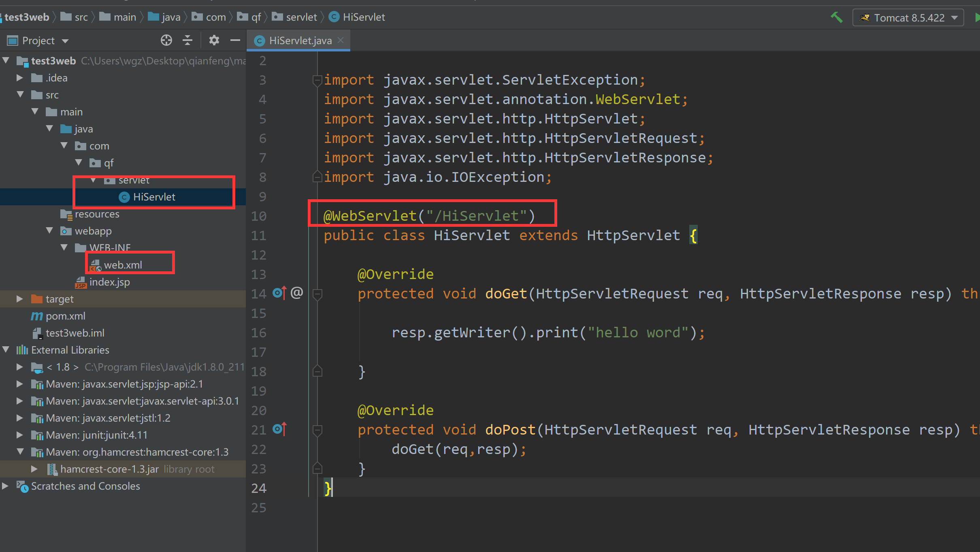Click the locate/scroll-from-source crosshair icon

[166, 40]
